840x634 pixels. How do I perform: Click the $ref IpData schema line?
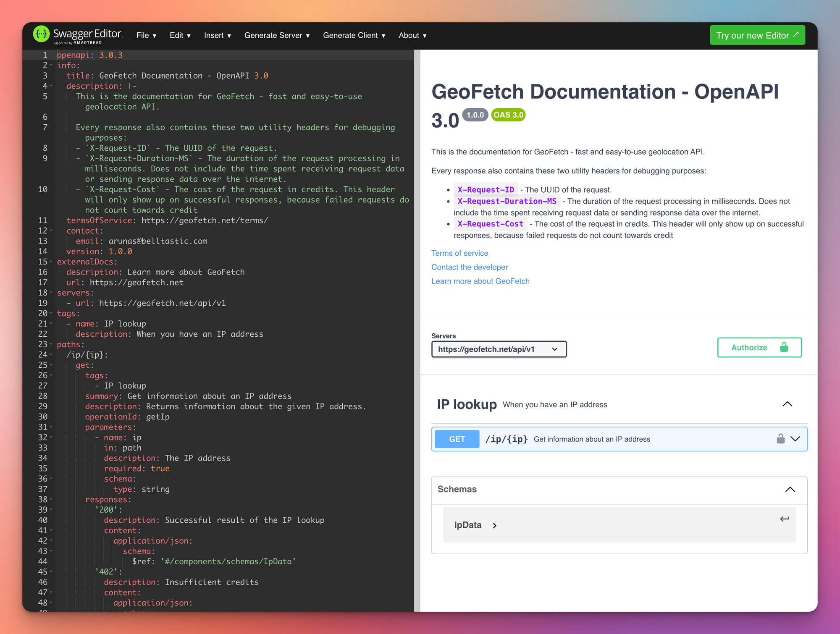pos(214,562)
